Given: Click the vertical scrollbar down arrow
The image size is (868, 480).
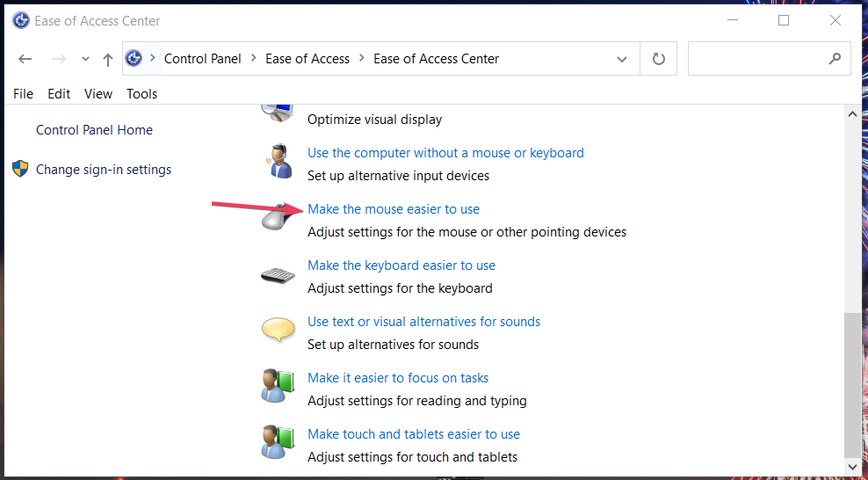Looking at the screenshot, I should [x=852, y=466].
